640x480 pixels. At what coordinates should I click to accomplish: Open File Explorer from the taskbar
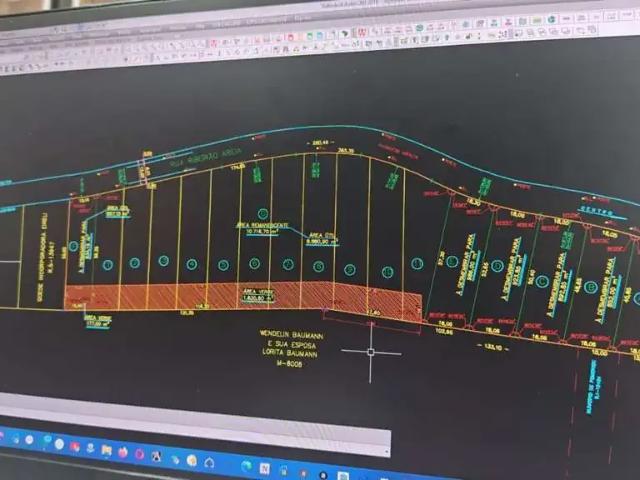pos(107,450)
